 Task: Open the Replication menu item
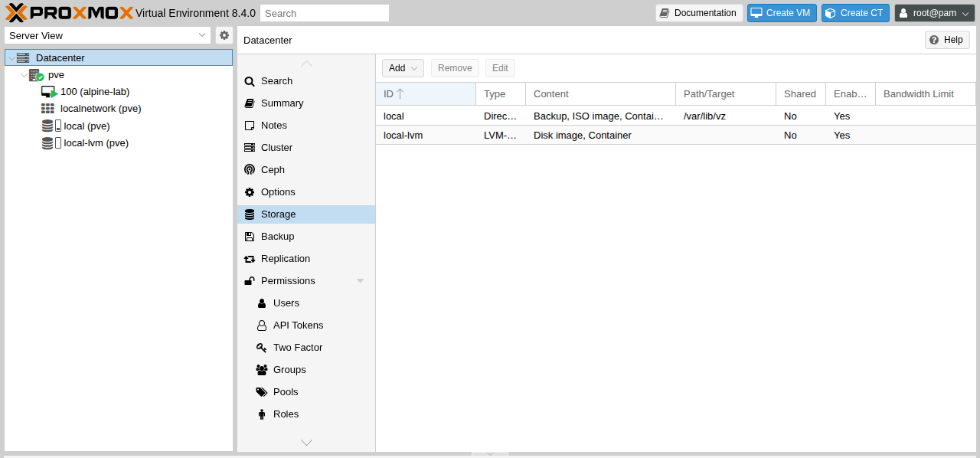click(306, 259)
